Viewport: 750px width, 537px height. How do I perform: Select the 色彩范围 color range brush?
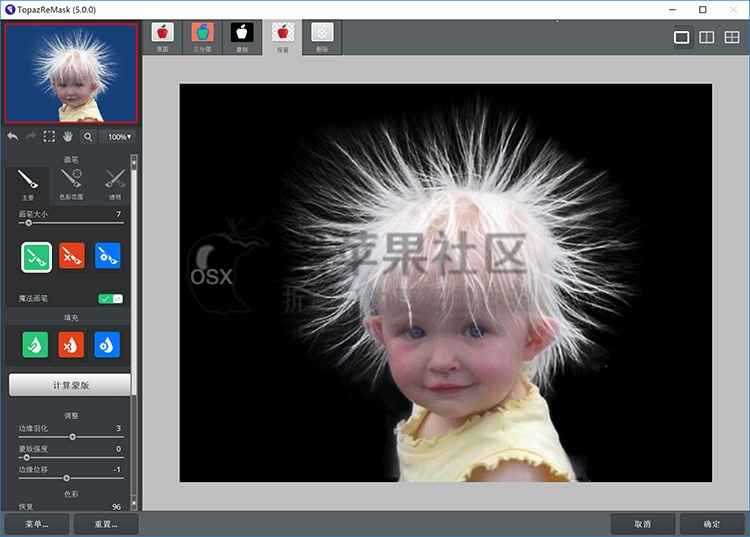(x=71, y=185)
